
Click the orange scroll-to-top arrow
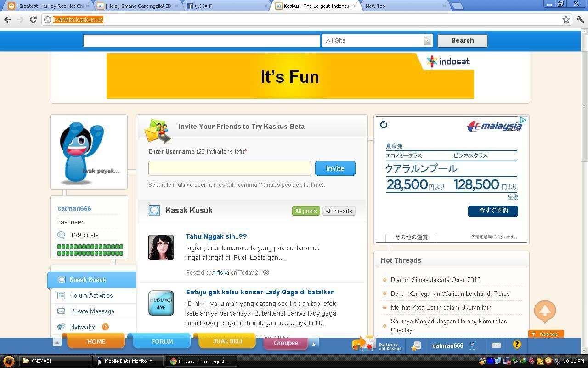click(545, 312)
